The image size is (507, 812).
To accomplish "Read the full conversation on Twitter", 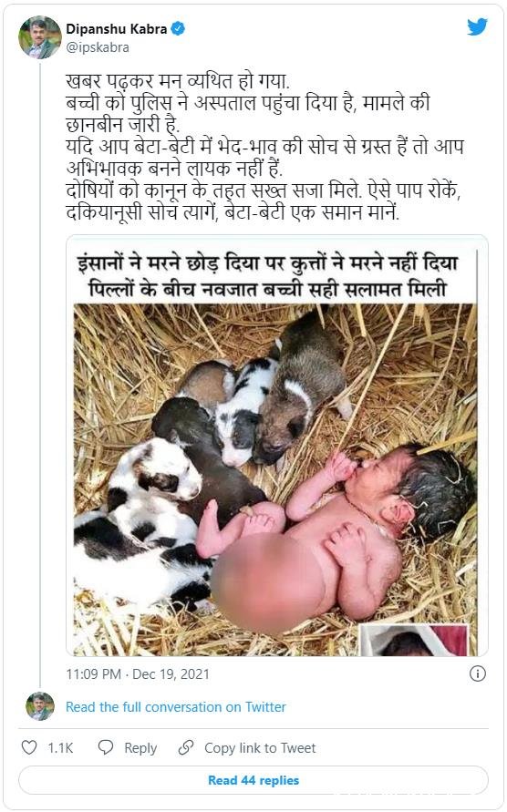I will (176, 707).
